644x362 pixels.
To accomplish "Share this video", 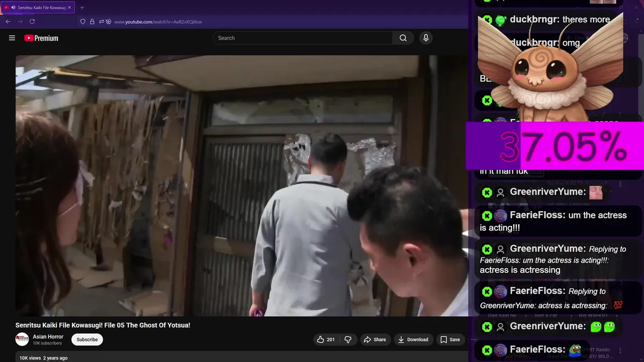I will click(x=375, y=339).
